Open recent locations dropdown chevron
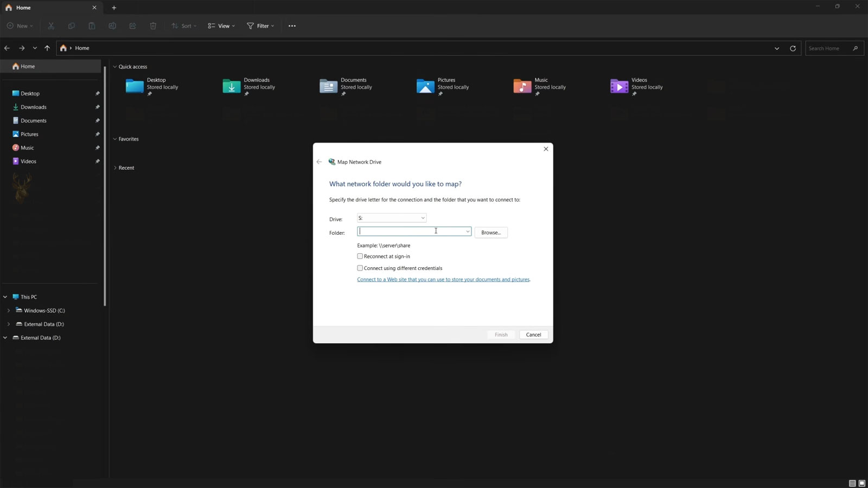868x488 pixels. pos(35,48)
